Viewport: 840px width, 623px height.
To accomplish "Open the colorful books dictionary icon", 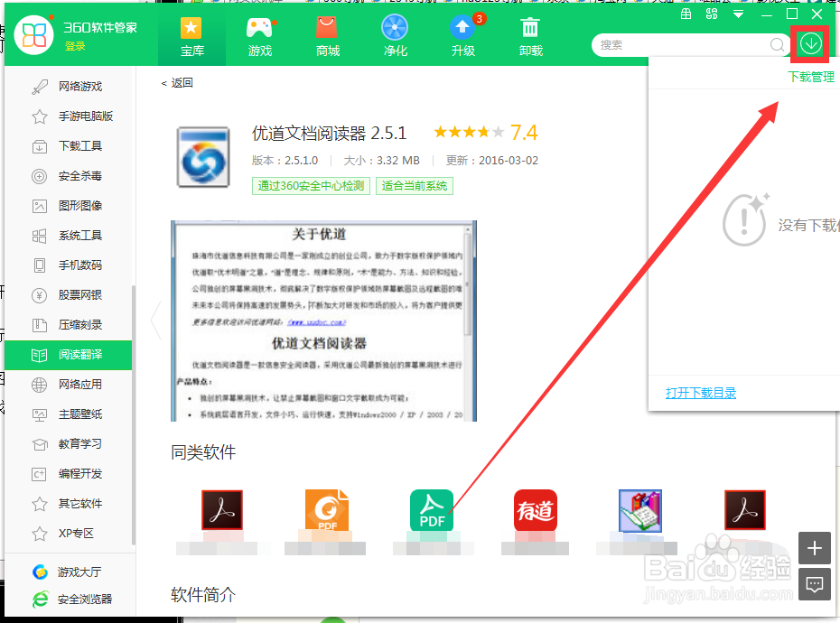I will click(640, 510).
